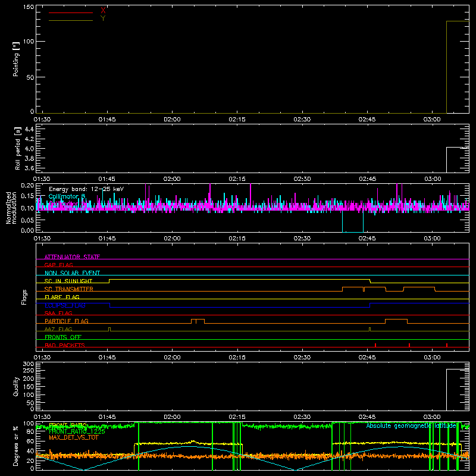Click the SC_TRANSMITTER flag label
This screenshot has height=476, width=476.
[x=69, y=289]
